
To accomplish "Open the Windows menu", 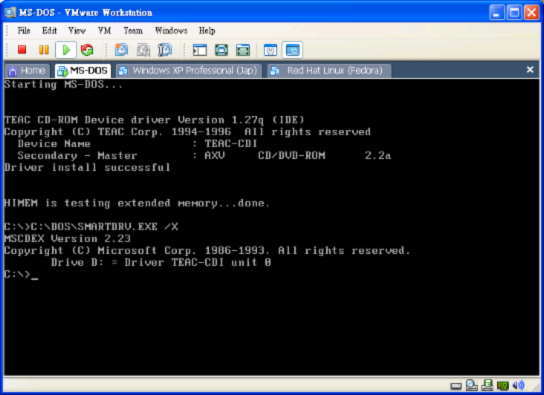I will [171, 31].
